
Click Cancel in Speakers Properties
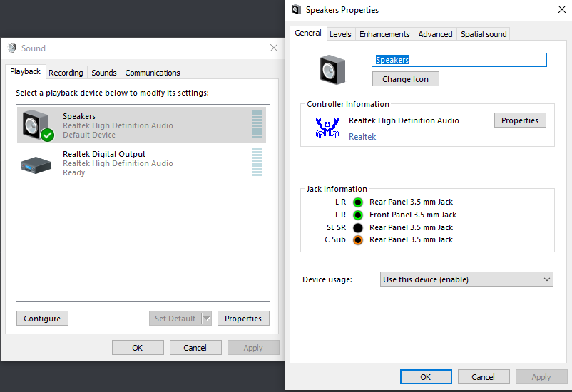tap(484, 377)
